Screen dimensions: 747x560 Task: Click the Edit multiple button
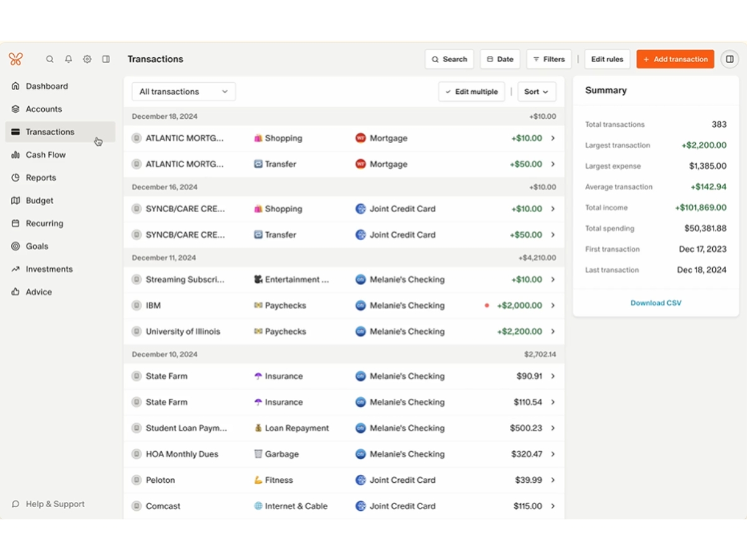point(471,91)
